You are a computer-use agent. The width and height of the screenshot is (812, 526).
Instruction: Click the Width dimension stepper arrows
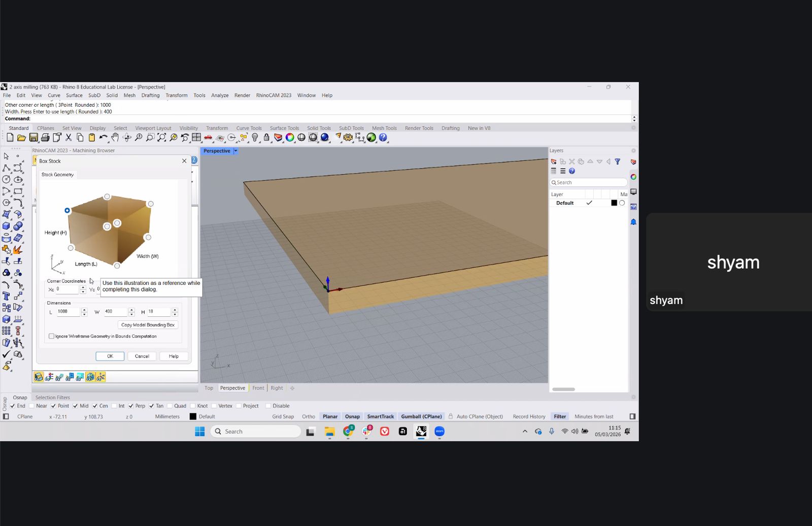[x=131, y=312]
